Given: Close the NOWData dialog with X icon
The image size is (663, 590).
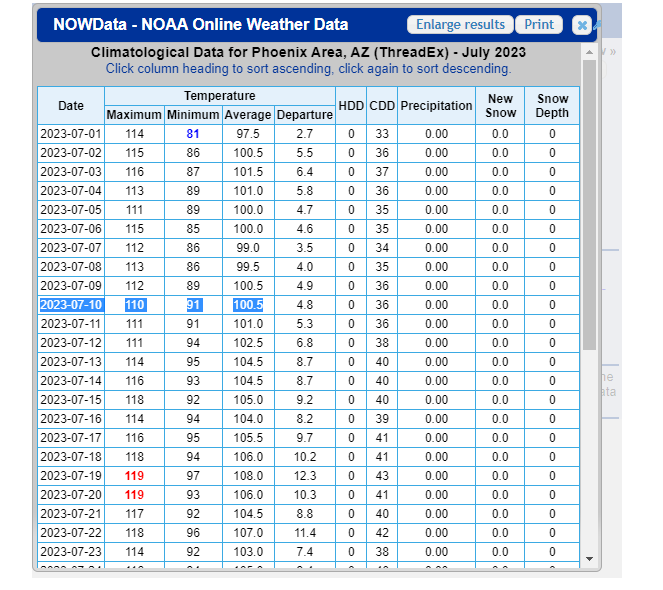Looking at the screenshot, I should [581, 26].
